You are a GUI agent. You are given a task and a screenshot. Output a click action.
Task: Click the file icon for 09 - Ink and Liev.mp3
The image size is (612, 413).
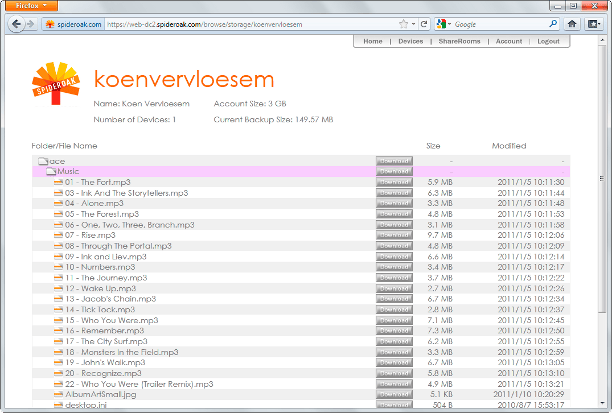pos(58,256)
